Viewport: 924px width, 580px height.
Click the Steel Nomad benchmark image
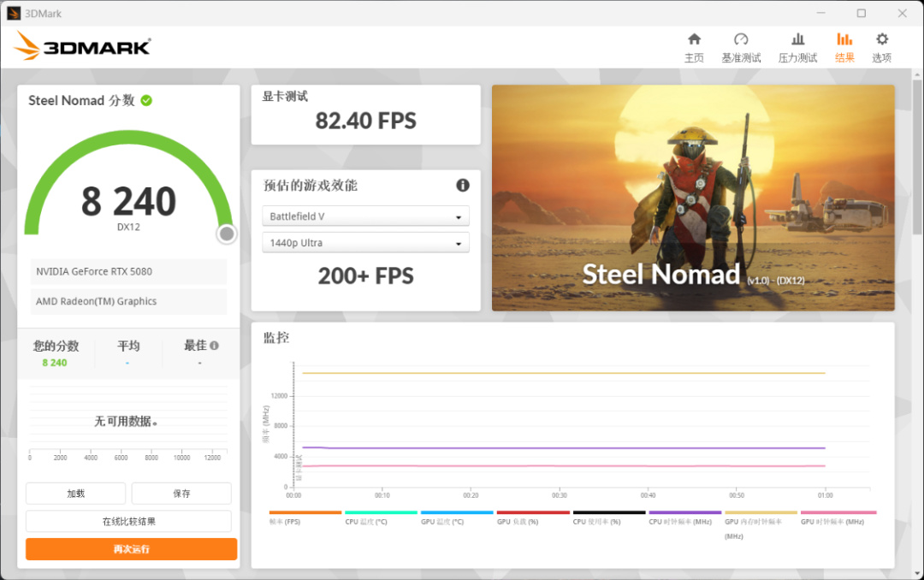[693, 198]
